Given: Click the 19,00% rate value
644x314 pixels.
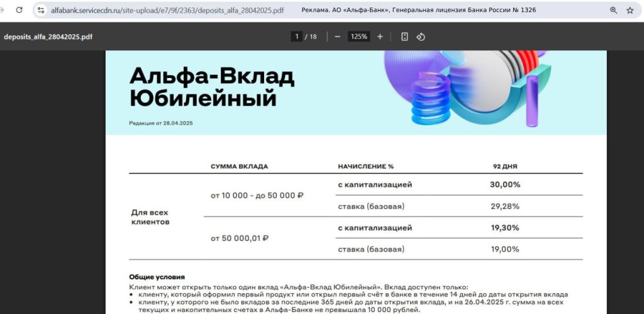Looking at the screenshot, I should tap(505, 249).
